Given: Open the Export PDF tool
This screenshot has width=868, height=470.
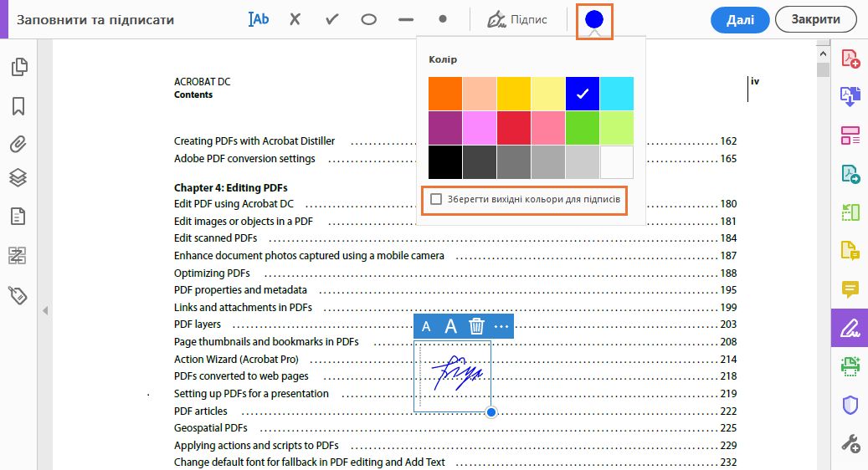Looking at the screenshot, I should (850, 96).
